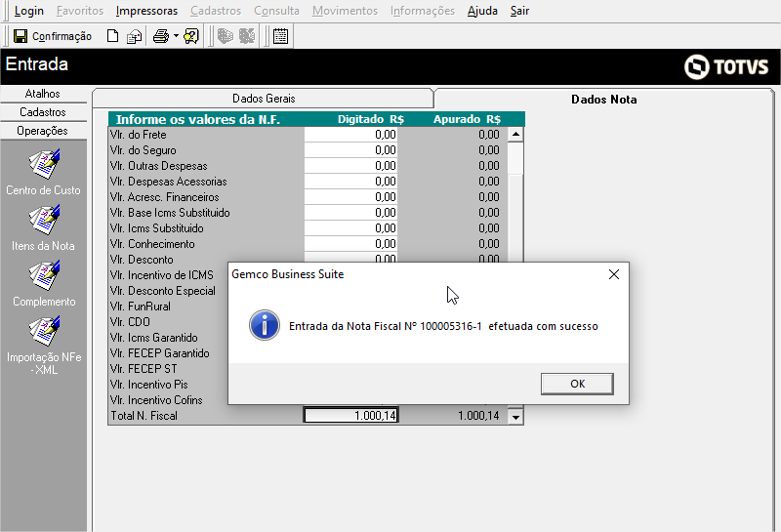The image size is (781, 532).
Task: Click the printer icon in toolbar
Action: point(161,36)
